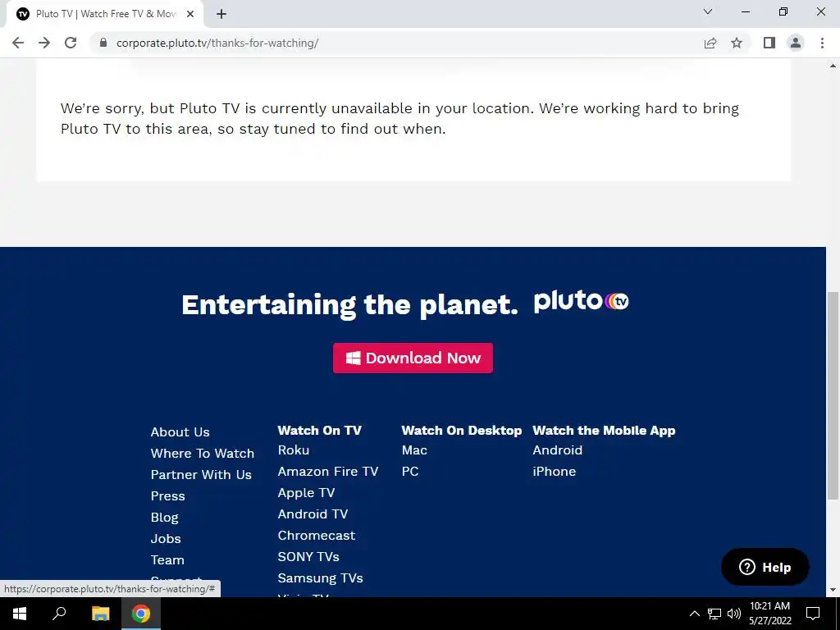Click the Watch the Mobile App heading

[x=604, y=430]
